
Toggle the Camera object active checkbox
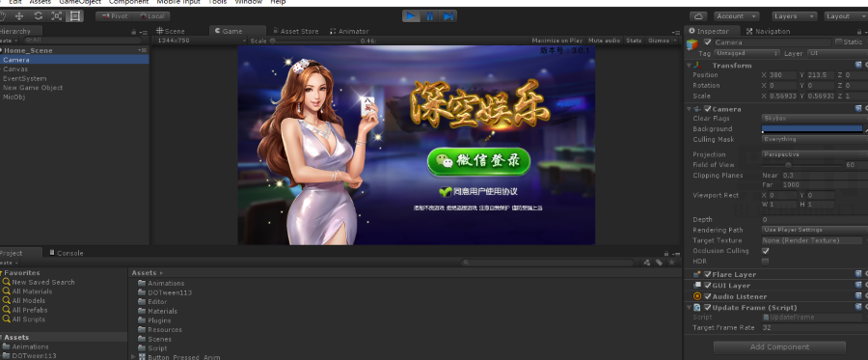pos(708,42)
